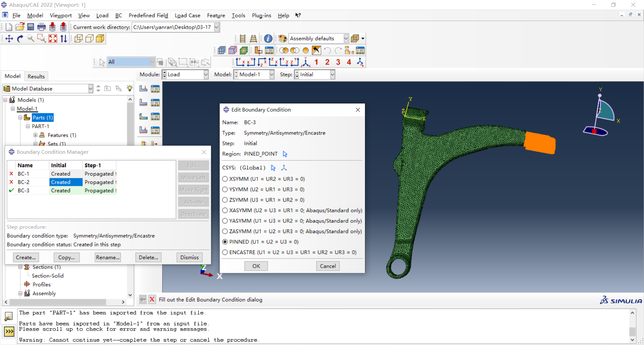644x345 pixels.
Task: Open the Step dropdown showing Initial
Action: click(x=315, y=74)
